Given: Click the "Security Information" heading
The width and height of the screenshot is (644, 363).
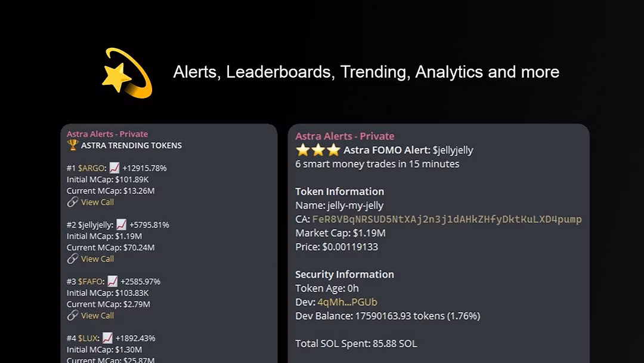Looking at the screenshot, I should coord(345,275).
